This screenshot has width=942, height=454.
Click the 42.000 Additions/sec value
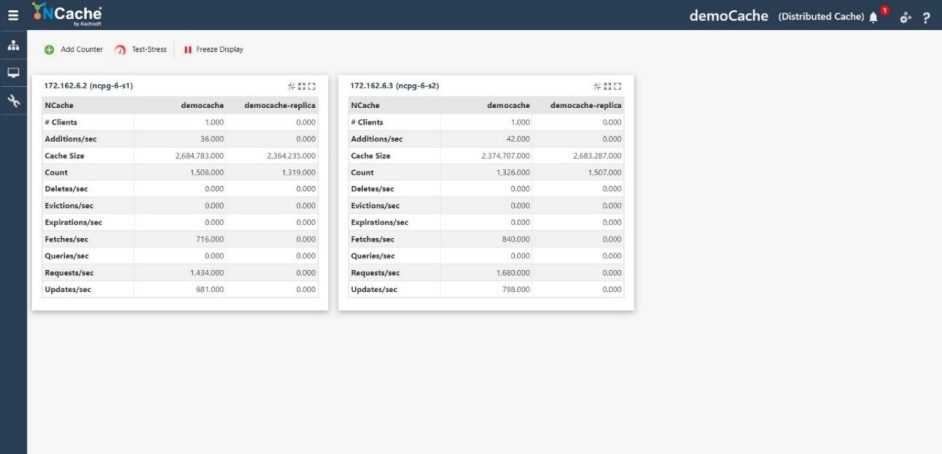pyautogui.click(x=518, y=139)
